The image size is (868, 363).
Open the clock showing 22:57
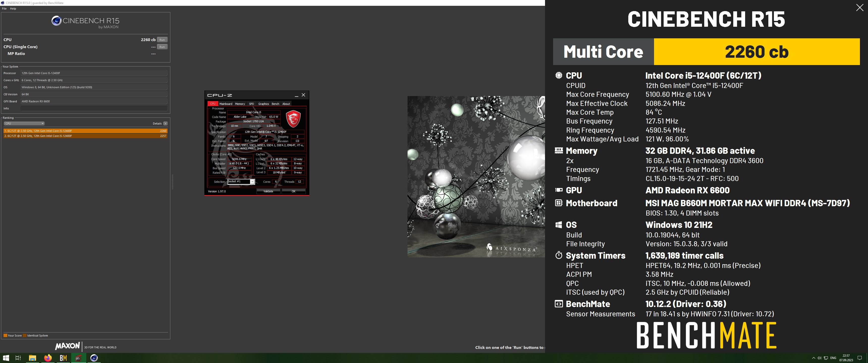point(846,358)
